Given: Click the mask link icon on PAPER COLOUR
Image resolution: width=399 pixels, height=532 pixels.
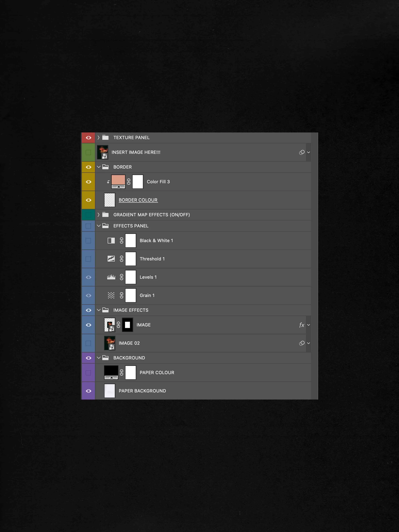Looking at the screenshot, I should click(x=121, y=373).
